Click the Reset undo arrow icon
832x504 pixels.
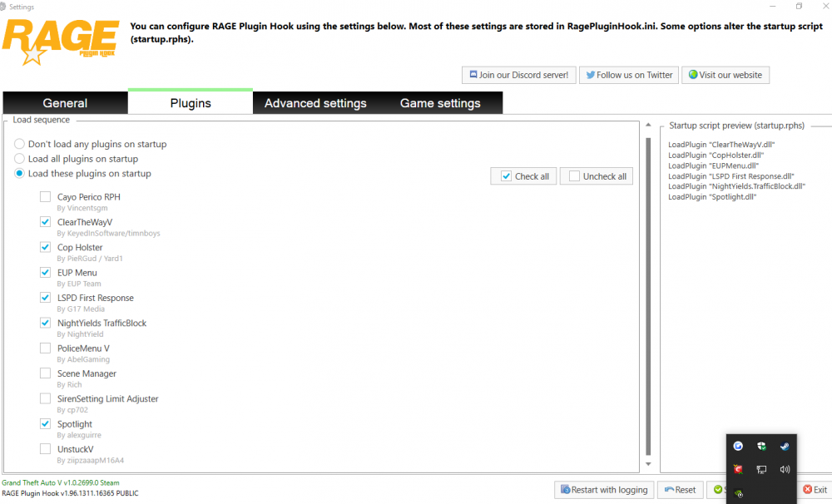[669, 490]
